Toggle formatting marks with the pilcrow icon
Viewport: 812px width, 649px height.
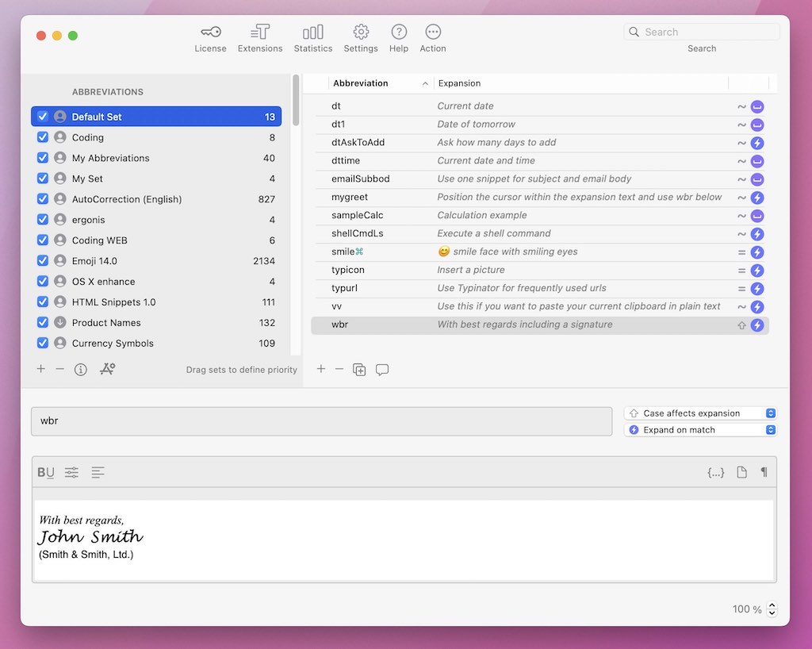click(x=764, y=471)
